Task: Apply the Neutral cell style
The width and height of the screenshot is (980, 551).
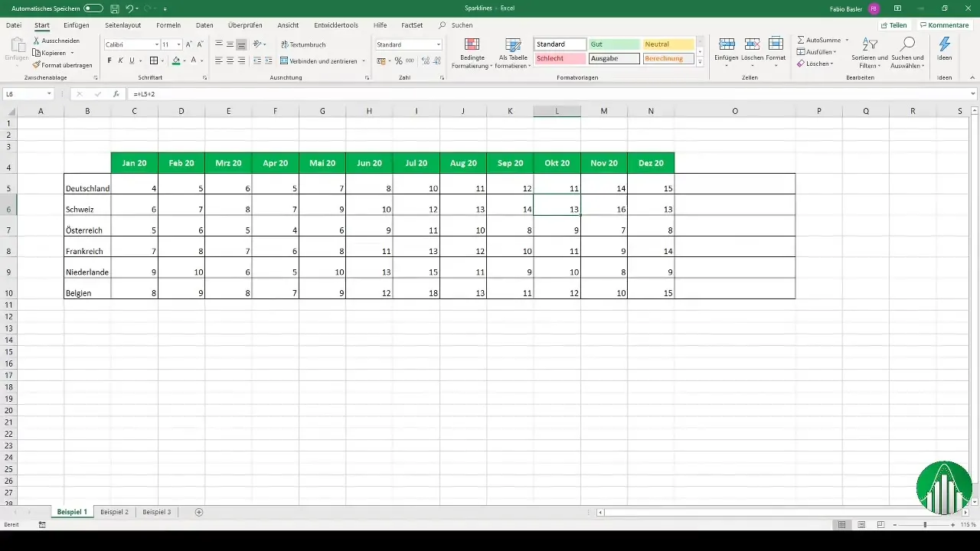Action: 668,44
